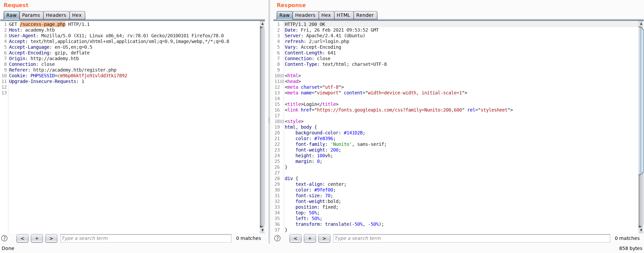Click the Content-Length: 641 line
This screenshot has width=644, height=253.
[310, 53]
